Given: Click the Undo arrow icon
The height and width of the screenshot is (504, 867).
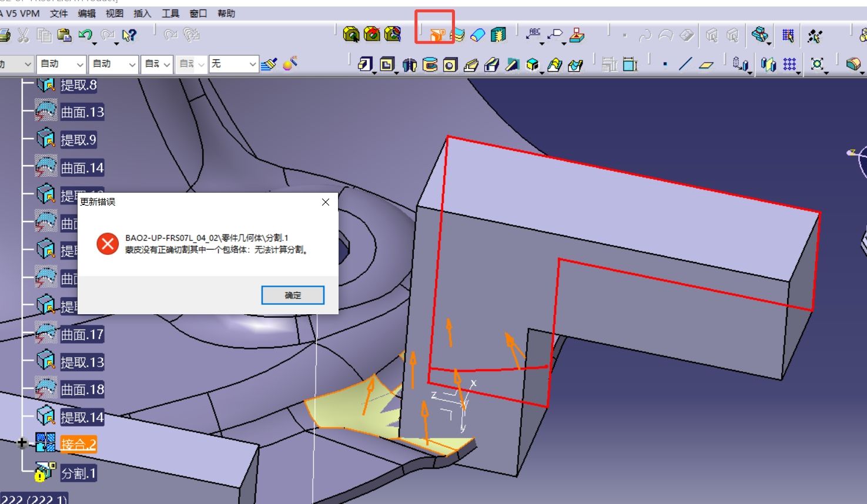Looking at the screenshot, I should [x=85, y=35].
